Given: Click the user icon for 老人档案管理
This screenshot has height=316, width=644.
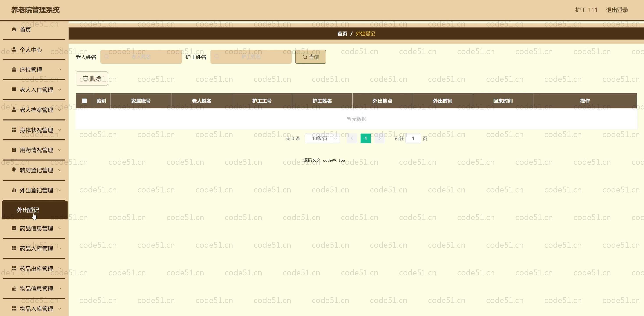Looking at the screenshot, I should [14, 110].
